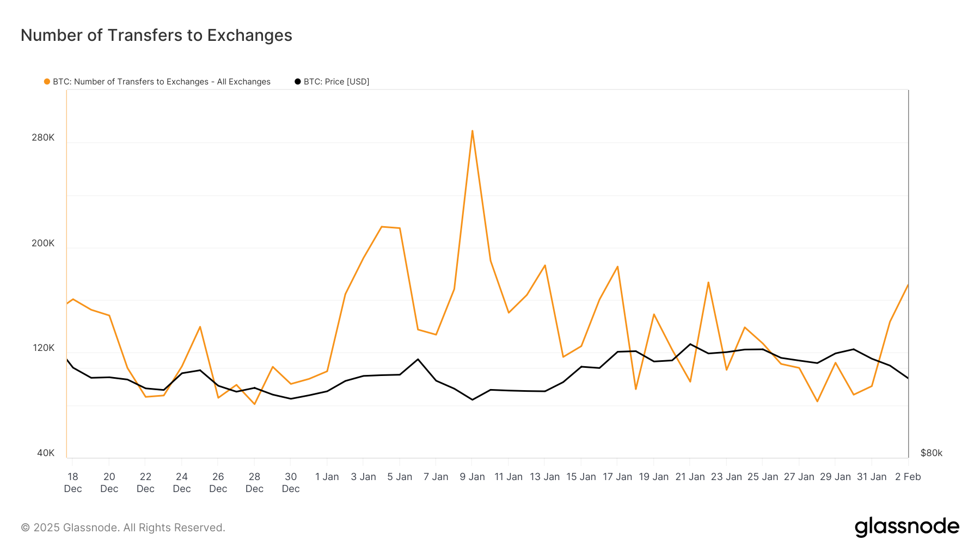Click the orange legend dot for Transfers to Exchanges
This screenshot has width=980, height=552.
coord(47,82)
